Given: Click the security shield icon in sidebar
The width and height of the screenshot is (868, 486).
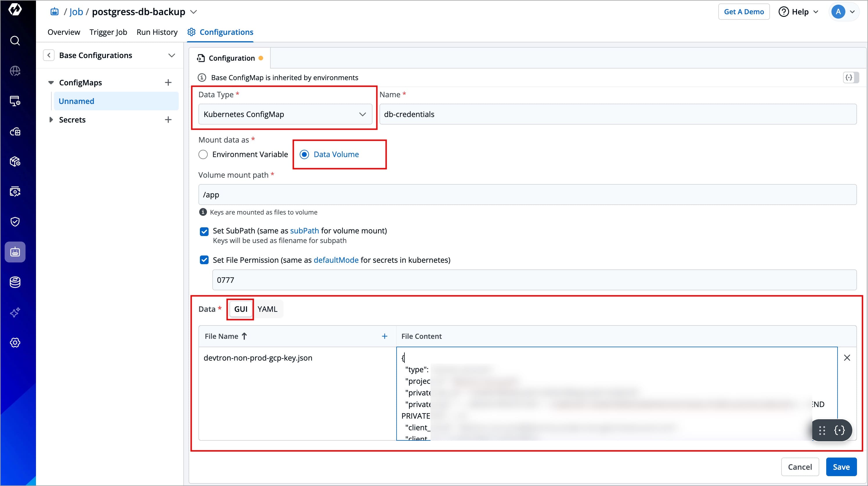Looking at the screenshot, I should tap(15, 222).
